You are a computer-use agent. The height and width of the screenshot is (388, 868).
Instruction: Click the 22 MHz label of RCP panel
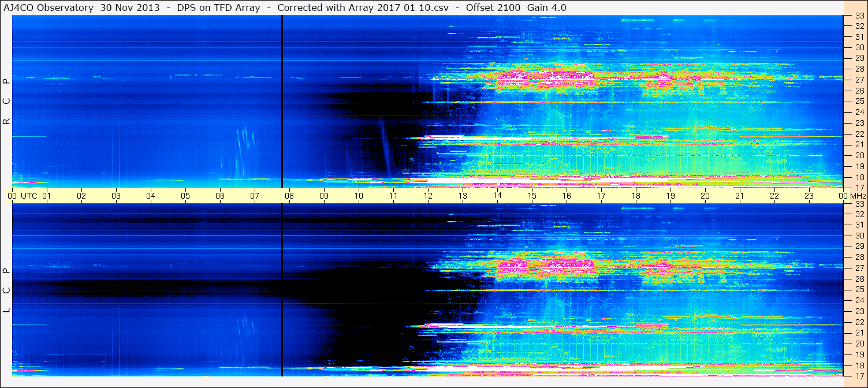(859, 134)
